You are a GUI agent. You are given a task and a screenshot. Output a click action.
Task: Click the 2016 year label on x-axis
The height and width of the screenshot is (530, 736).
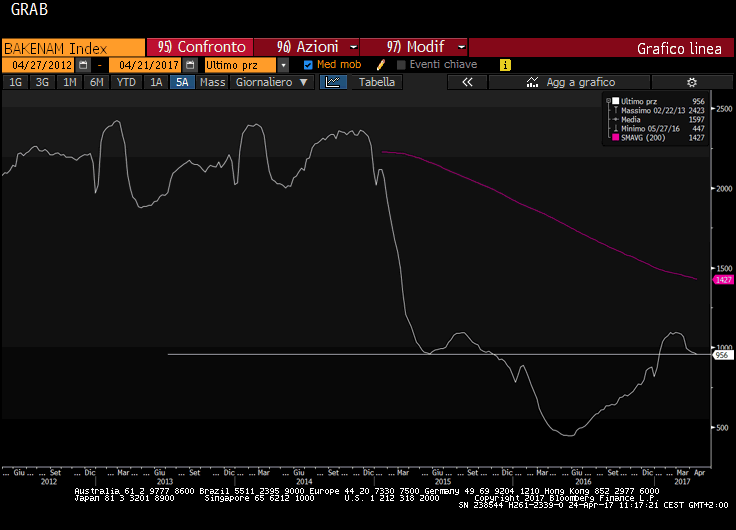click(x=583, y=481)
